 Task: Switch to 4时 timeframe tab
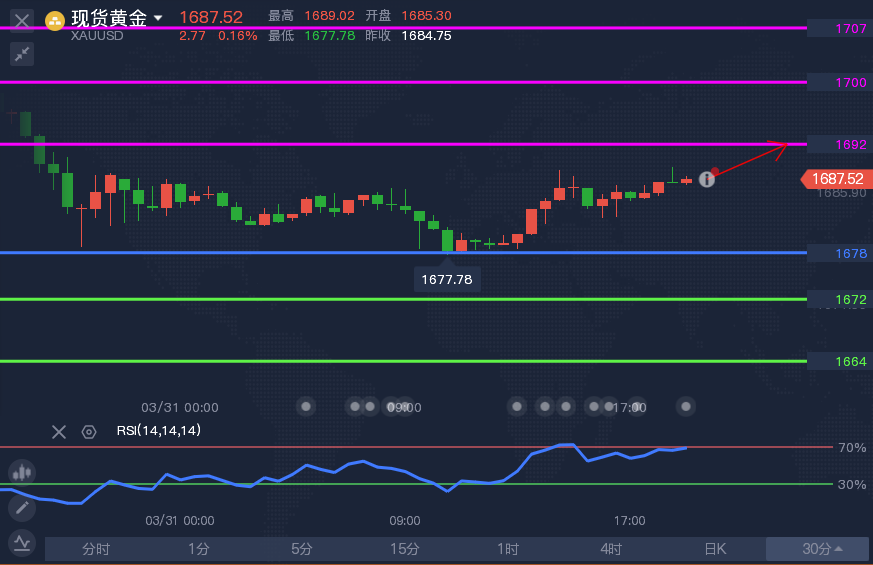coord(611,549)
